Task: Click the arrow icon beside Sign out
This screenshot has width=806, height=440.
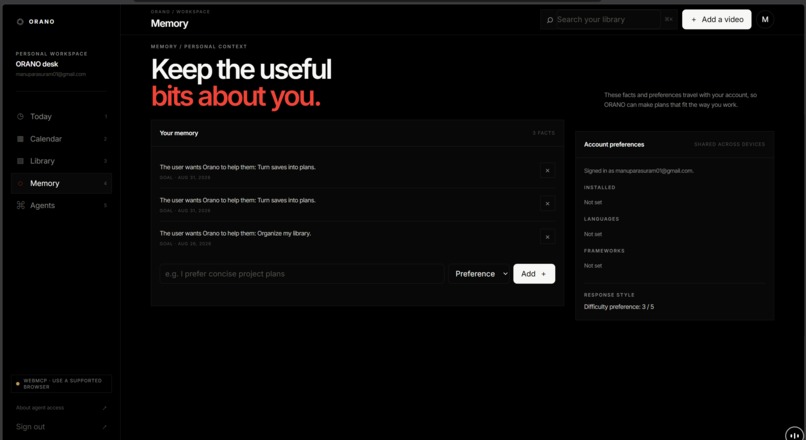Action: click(104, 427)
